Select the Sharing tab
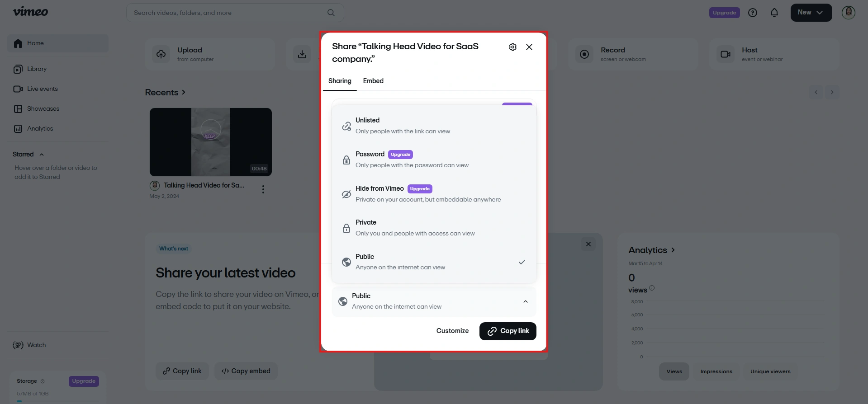 point(340,81)
